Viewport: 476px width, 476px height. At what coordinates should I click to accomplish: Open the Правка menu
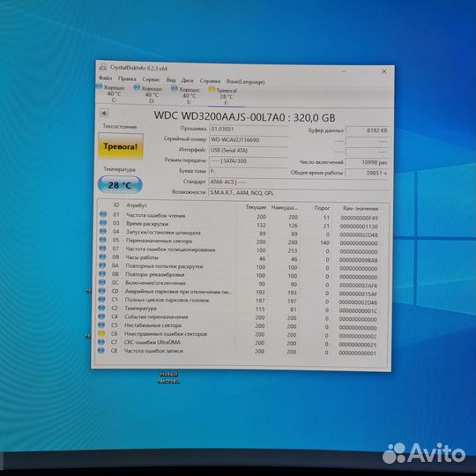(127, 79)
